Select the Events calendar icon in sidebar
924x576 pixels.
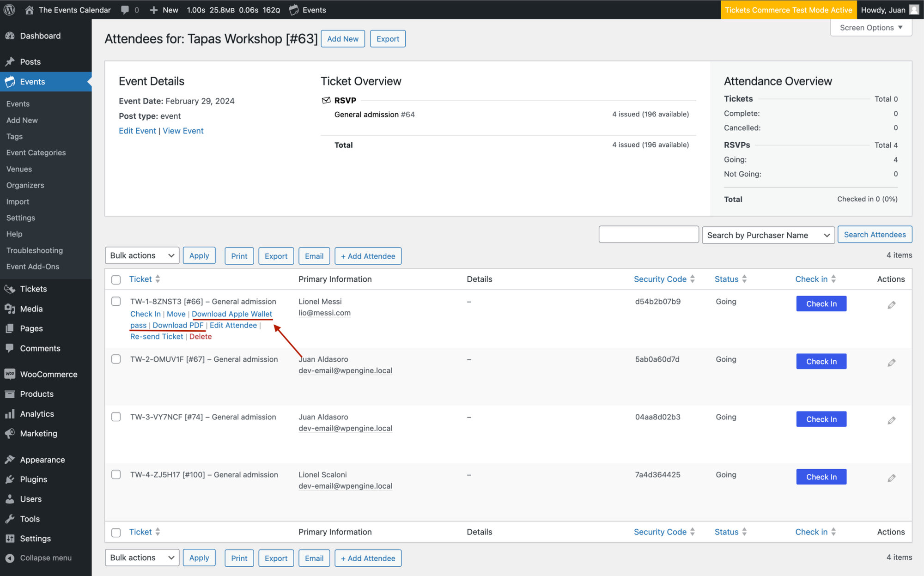[x=10, y=81]
